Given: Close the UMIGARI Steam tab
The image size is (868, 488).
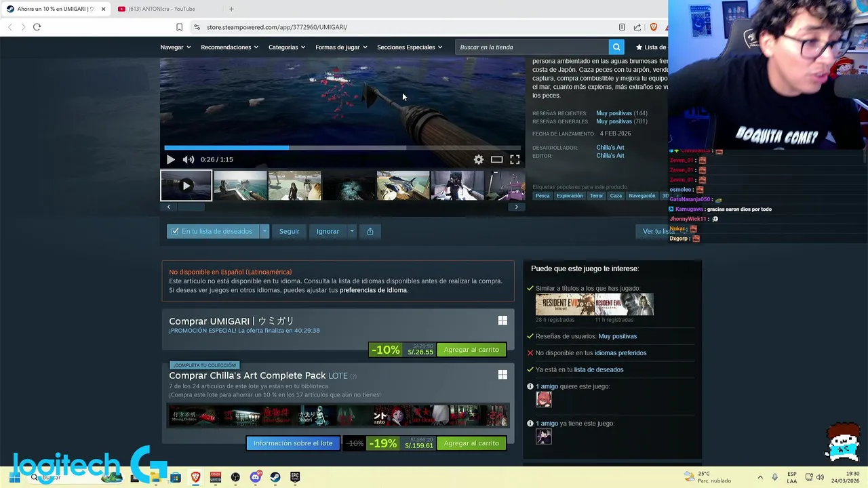Looking at the screenshot, I should click(x=103, y=9).
